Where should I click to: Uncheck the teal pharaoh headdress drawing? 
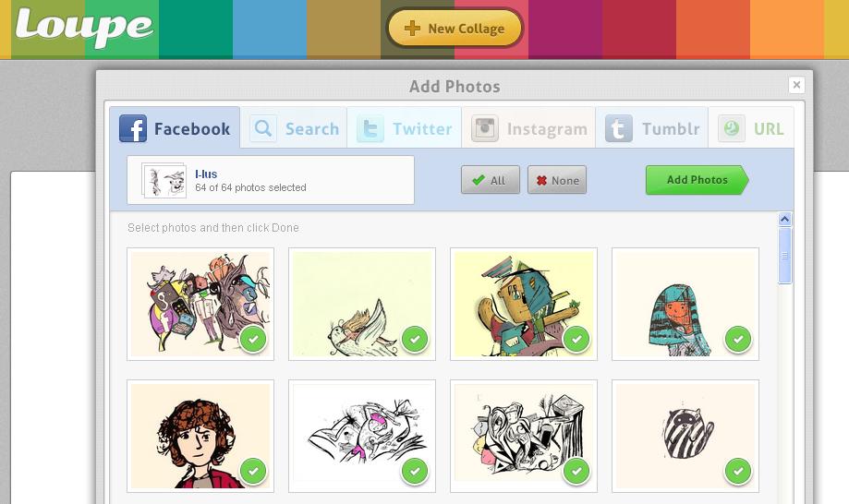point(737,340)
